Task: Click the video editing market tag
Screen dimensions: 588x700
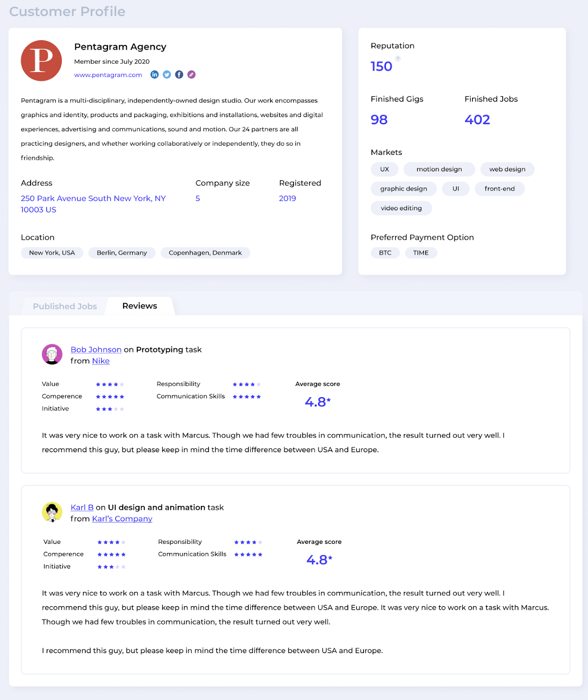Action: click(x=401, y=208)
